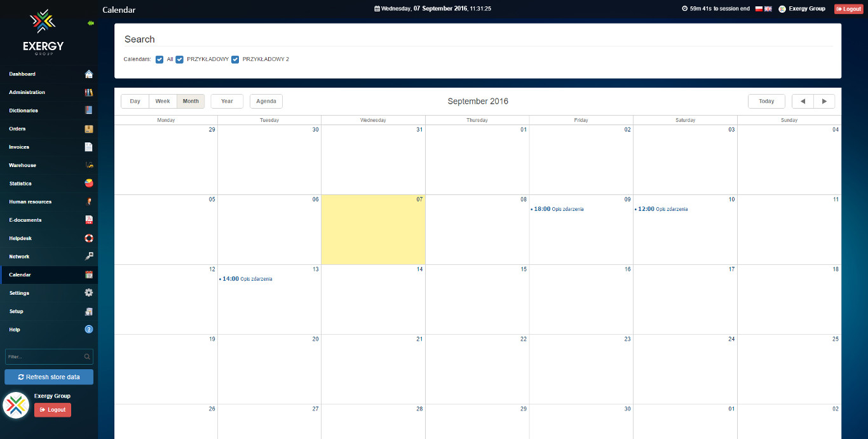Click the Dictionaries book icon
868x439 pixels.
(x=89, y=111)
